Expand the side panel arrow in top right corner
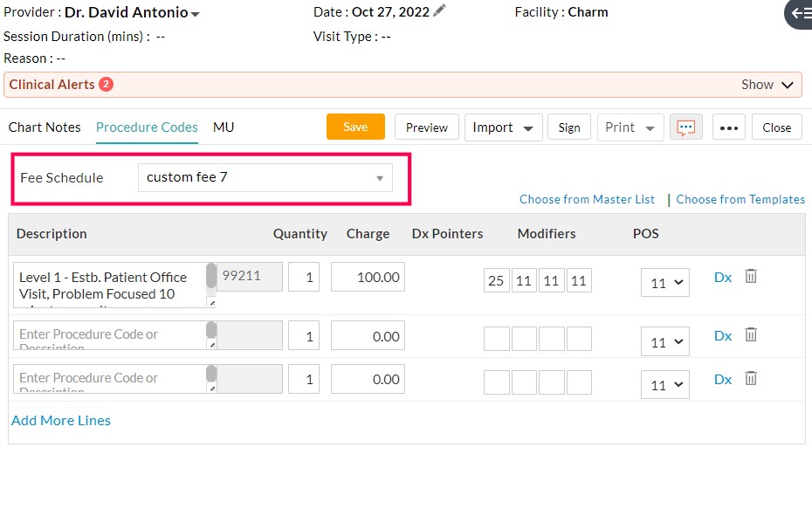This screenshot has width=812, height=516. pos(800,15)
